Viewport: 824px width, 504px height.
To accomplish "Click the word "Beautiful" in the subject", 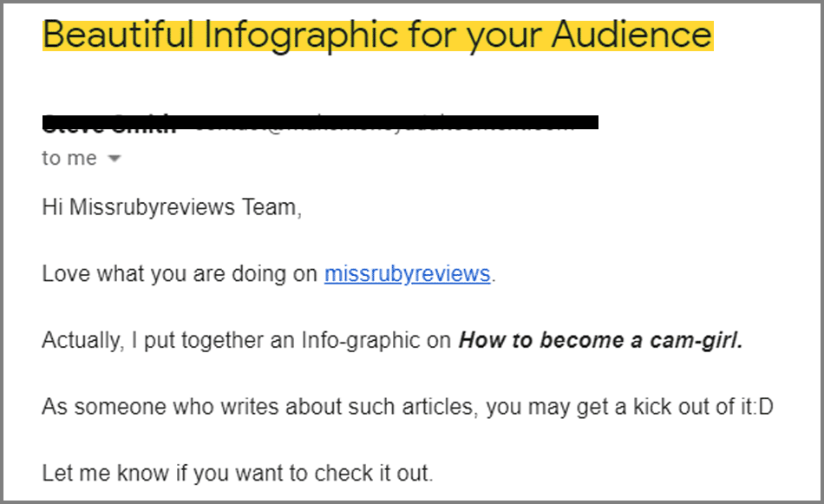I will (118, 36).
